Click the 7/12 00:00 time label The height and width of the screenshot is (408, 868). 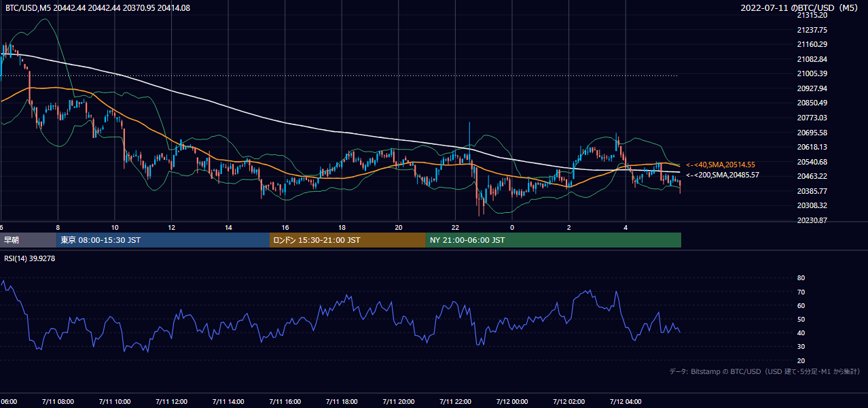tap(512, 402)
